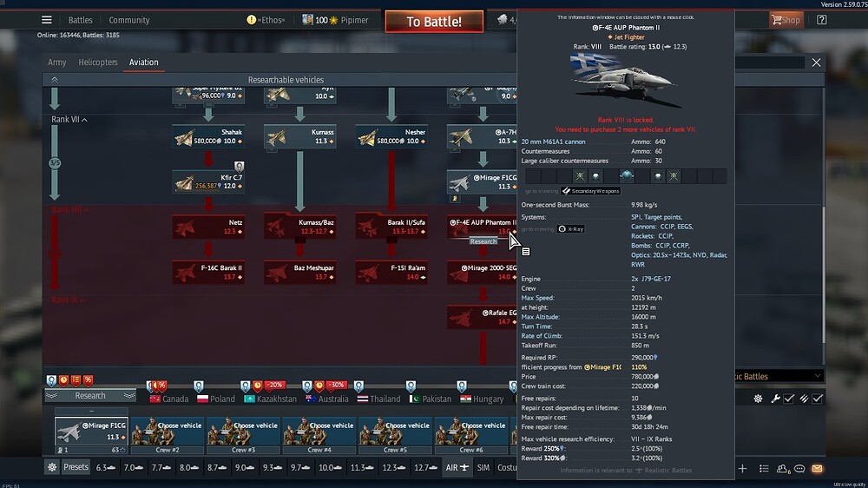Click the red clock icon above Research
Image resolution: width=868 pixels, height=488 pixels.
tap(63, 380)
